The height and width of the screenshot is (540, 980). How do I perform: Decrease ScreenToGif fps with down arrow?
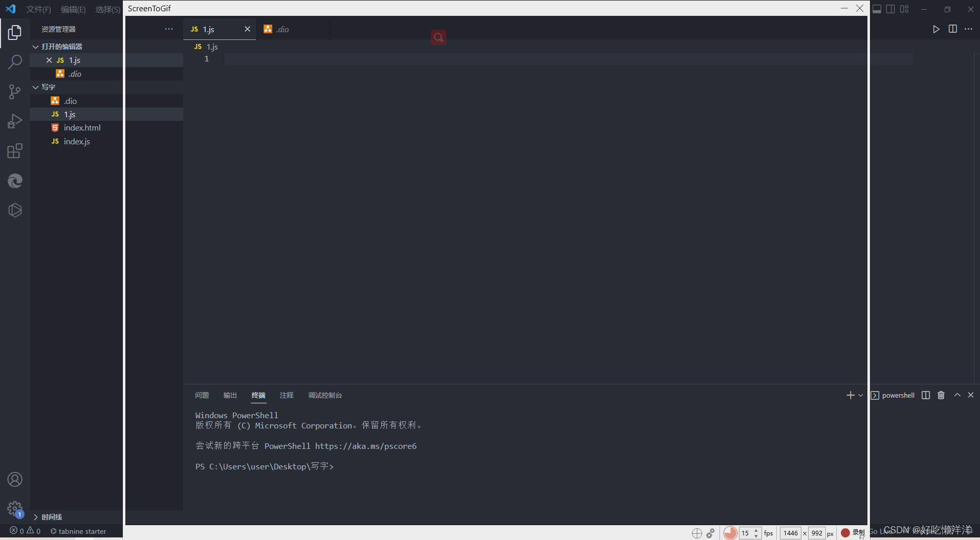756,536
